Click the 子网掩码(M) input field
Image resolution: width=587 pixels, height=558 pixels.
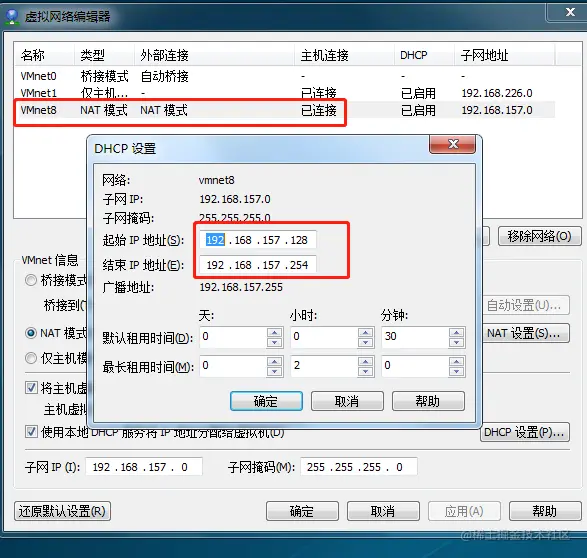click(359, 467)
